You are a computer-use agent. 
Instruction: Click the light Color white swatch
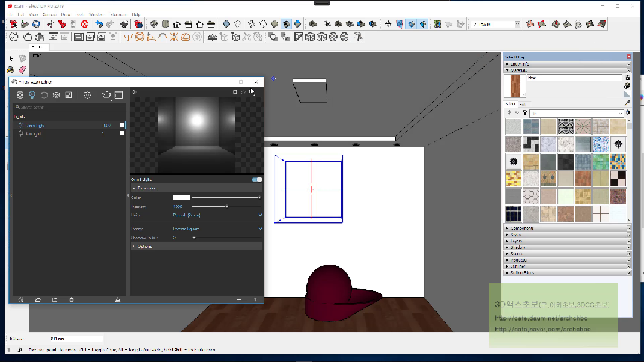182,198
